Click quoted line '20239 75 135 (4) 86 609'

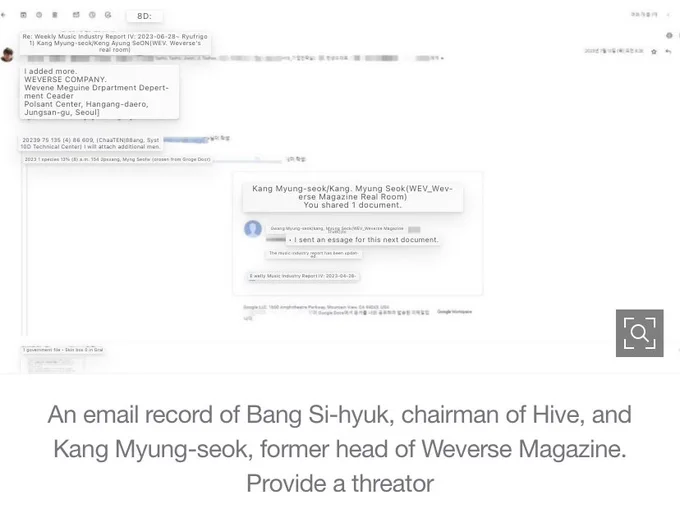click(91, 143)
